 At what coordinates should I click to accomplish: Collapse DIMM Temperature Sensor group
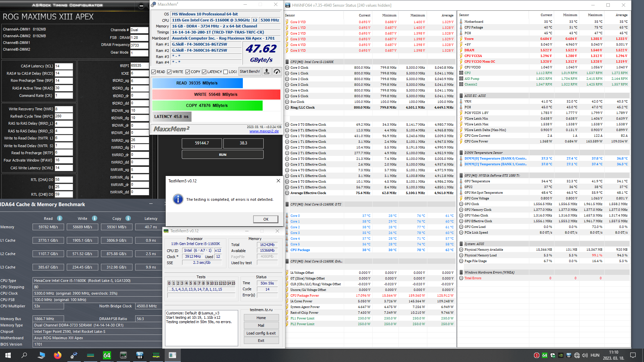tap(462, 153)
